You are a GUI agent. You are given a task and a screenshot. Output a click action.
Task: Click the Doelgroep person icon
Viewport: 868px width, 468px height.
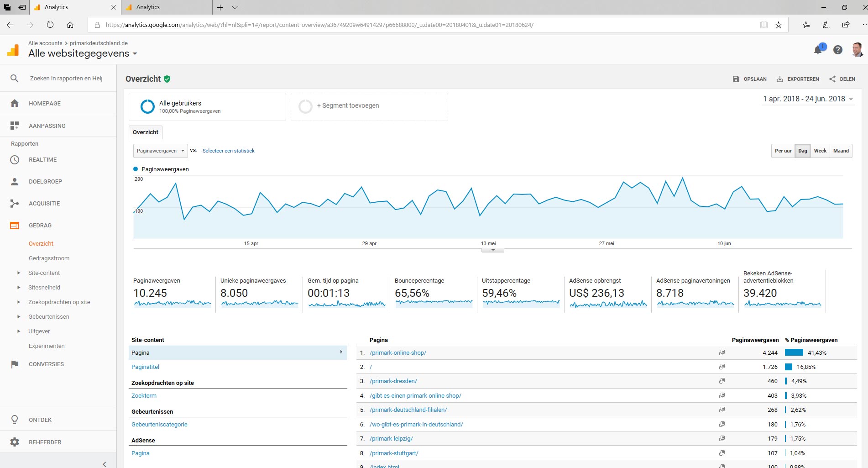[15, 182]
